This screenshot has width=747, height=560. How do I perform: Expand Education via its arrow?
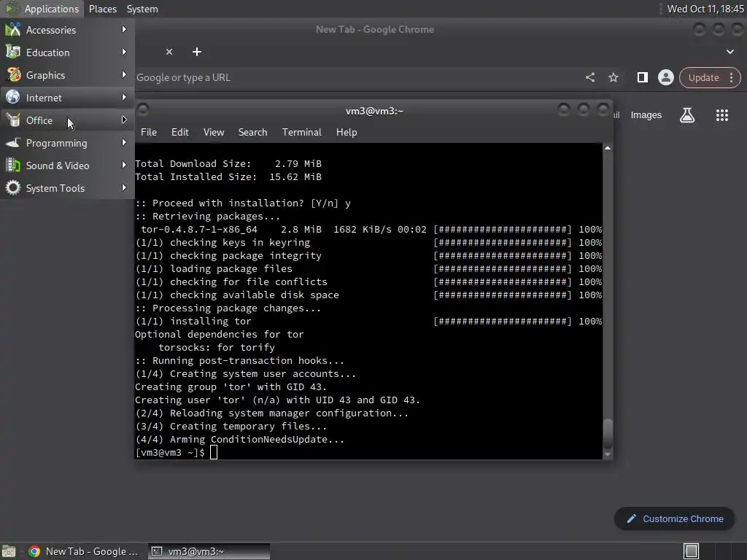[124, 52]
